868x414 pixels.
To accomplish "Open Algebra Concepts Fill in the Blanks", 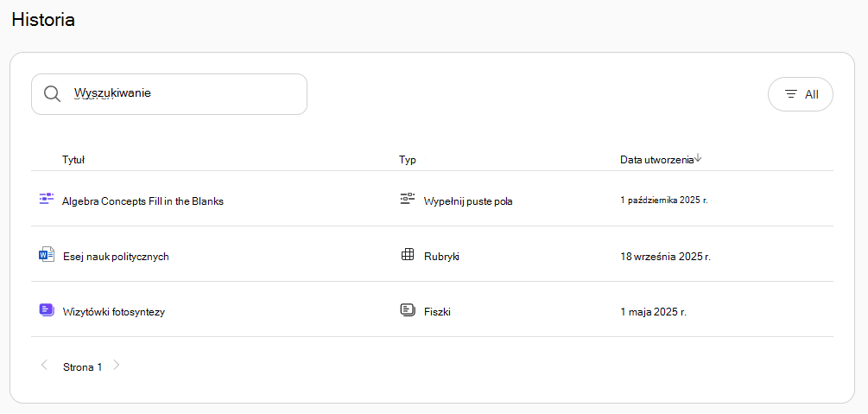I will tap(143, 201).
